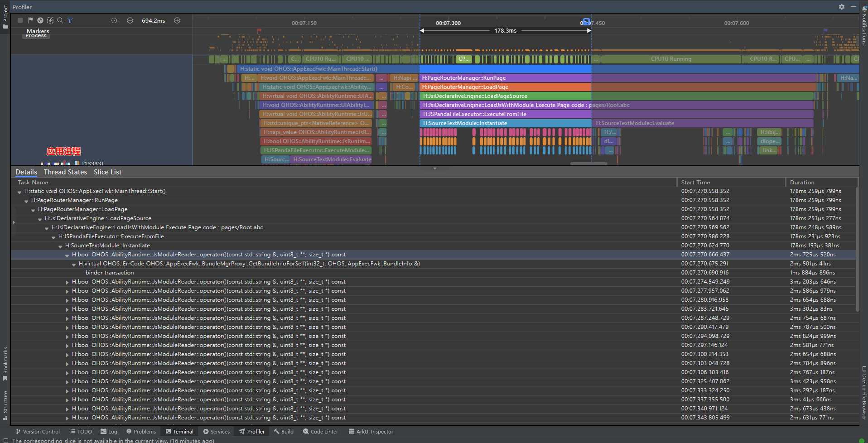Click the dashed-box selection icon in toolbar
Image resolution: width=868 pixels, height=443 pixels.
tap(50, 20)
